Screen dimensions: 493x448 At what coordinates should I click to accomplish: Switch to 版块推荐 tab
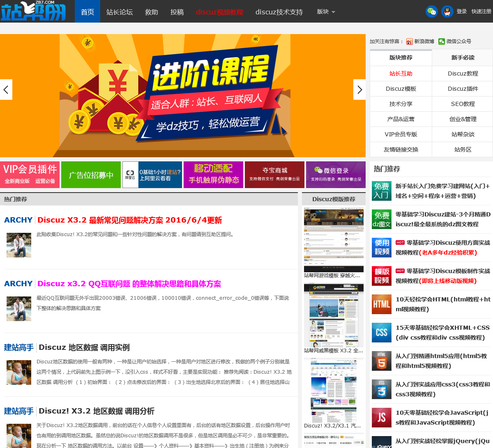[401, 57]
